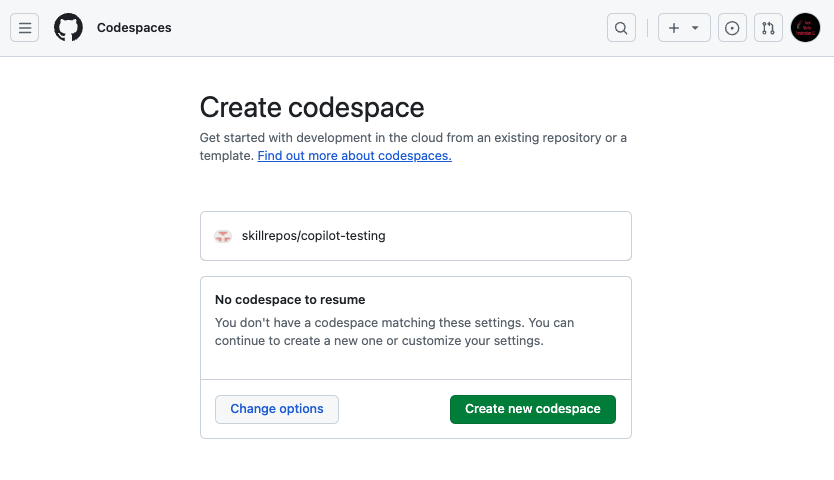Image resolution: width=834 pixels, height=480 pixels.
Task: Open the hamburger navigation menu
Action: pos(24,28)
